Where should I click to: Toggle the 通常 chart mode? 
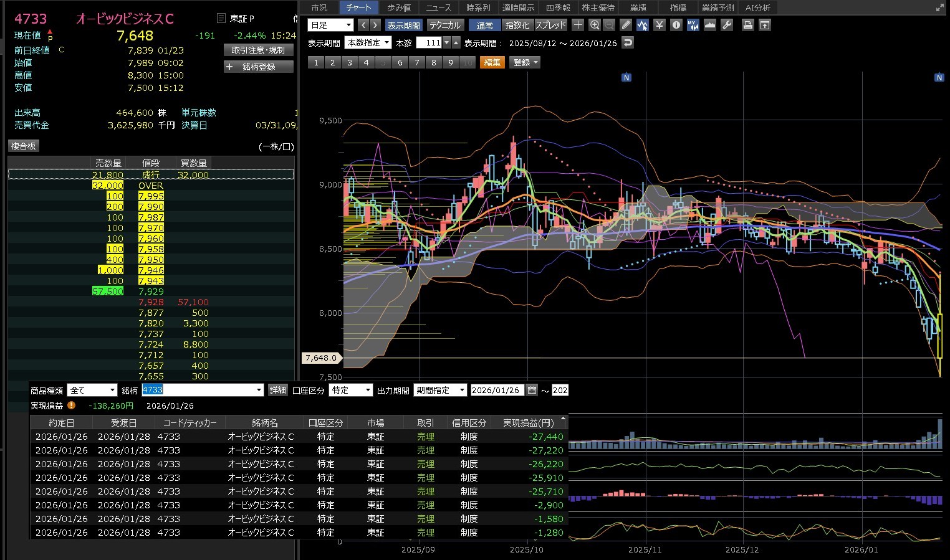(x=484, y=25)
